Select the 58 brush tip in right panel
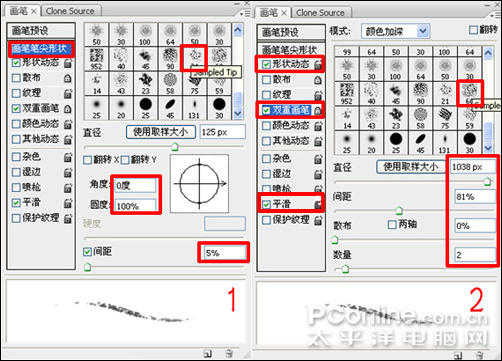502x361 pixels. [420, 118]
